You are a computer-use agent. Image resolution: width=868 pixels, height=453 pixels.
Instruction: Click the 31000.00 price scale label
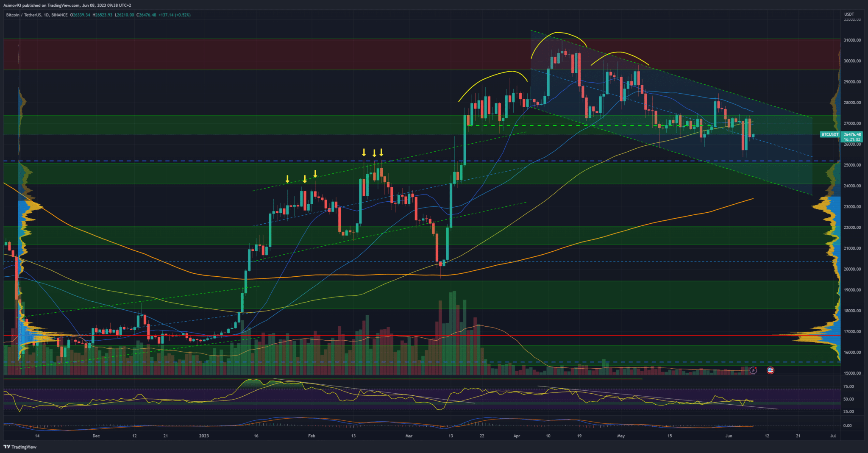pyautogui.click(x=852, y=40)
